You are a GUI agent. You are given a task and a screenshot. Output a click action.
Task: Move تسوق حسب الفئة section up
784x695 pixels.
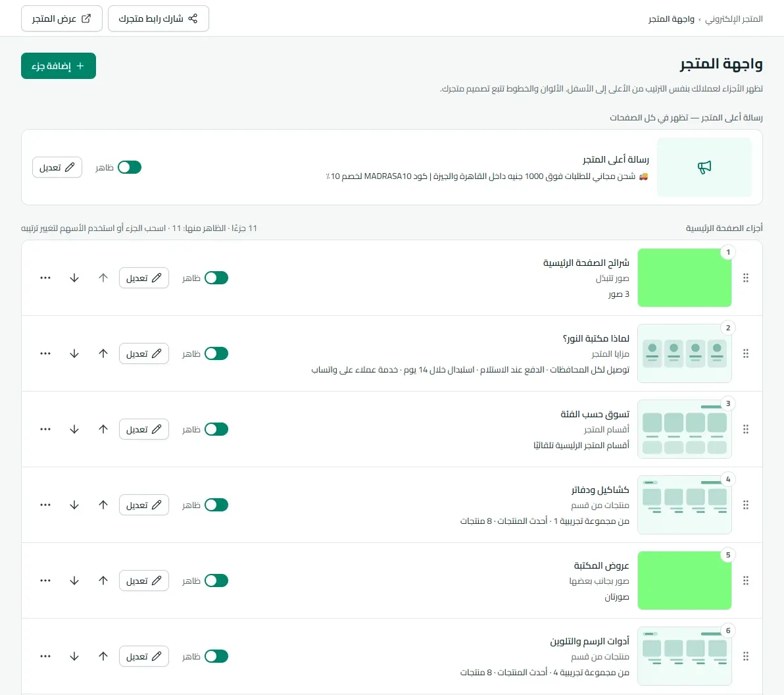[103, 429]
